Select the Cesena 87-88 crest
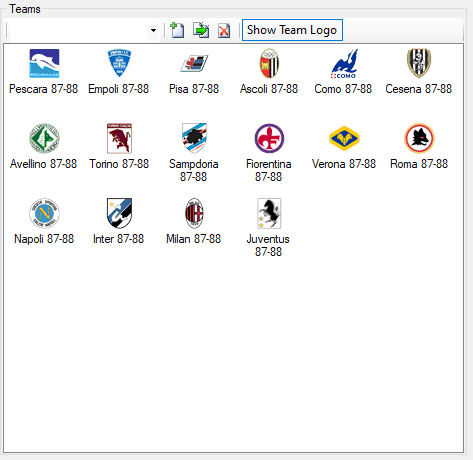 click(x=419, y=63)
